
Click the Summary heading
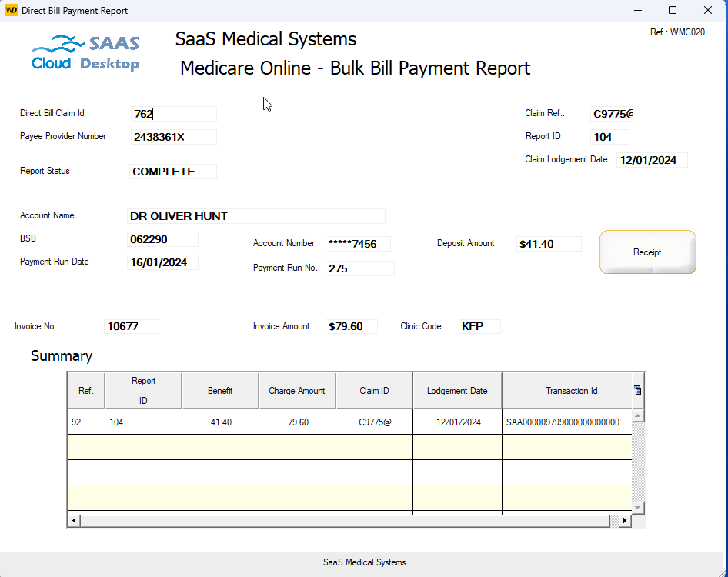62,355
